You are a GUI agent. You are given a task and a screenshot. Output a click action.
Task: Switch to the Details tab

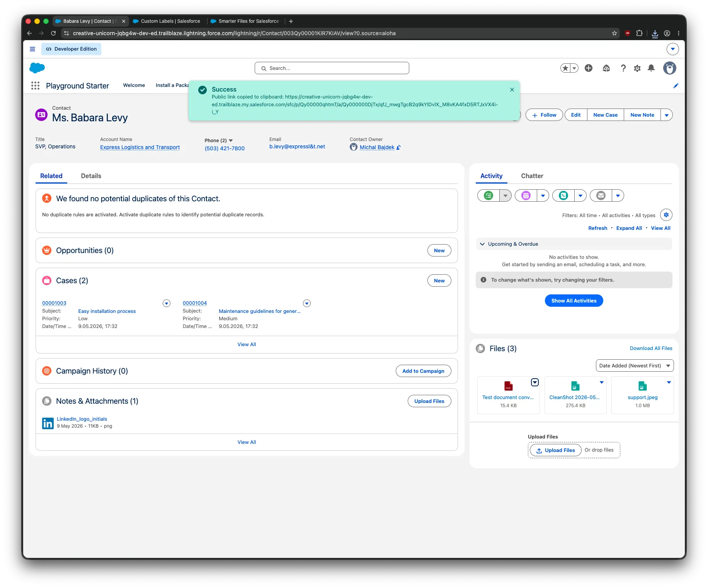click(91, 176)
